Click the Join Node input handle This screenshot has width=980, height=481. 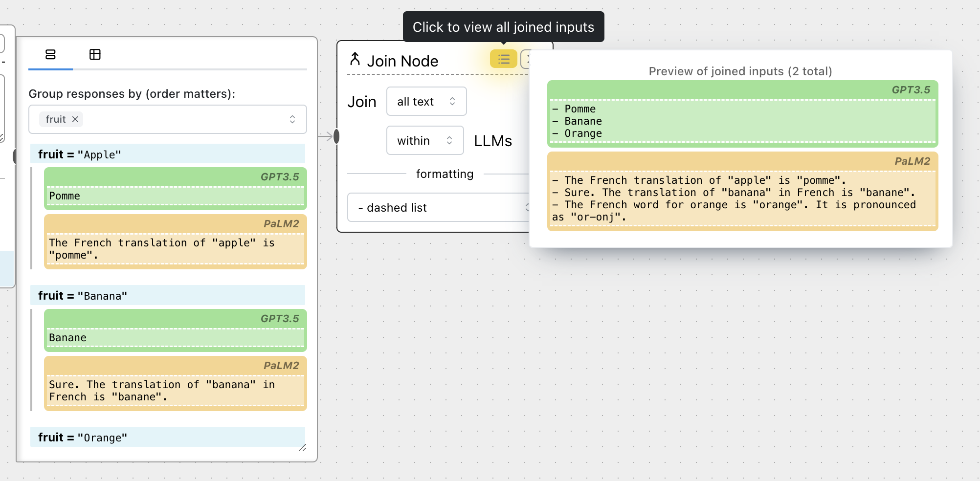point(336,136)
